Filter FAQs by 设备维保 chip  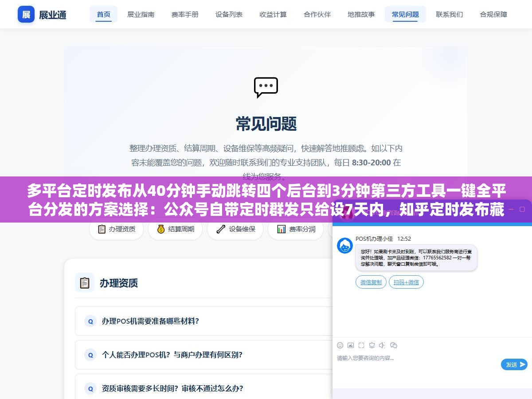click(x=236, y=229)
